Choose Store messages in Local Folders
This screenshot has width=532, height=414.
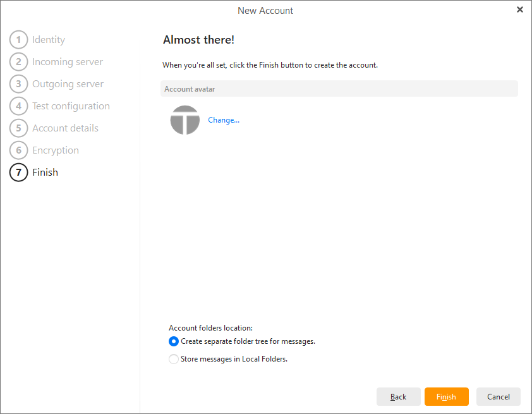(x=174, y=359)
